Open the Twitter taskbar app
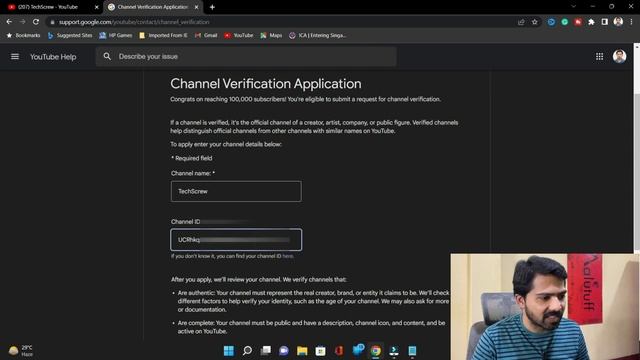640x360 pixels. [x=358, y=350]
